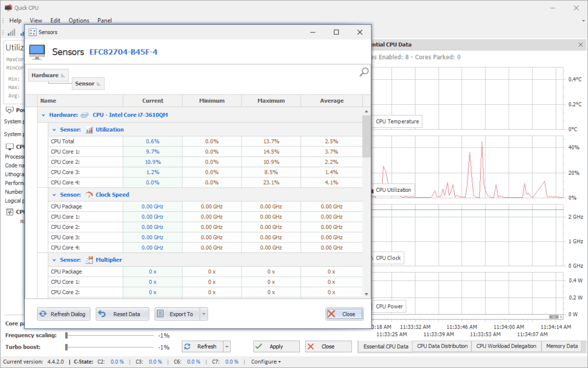Viewport: 588px width, 368px height.
Task: Select the CPU Core 4 utilization current value 0.0%
Action: coord(153,182)
